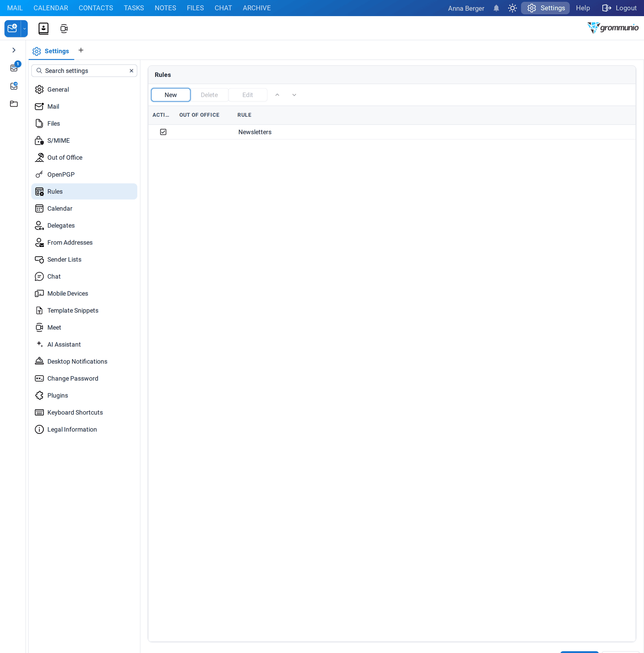Viewport: 644px width, 653px height.
Task: Open Keyboard Shortcuts settings
Action: (84, 412)
